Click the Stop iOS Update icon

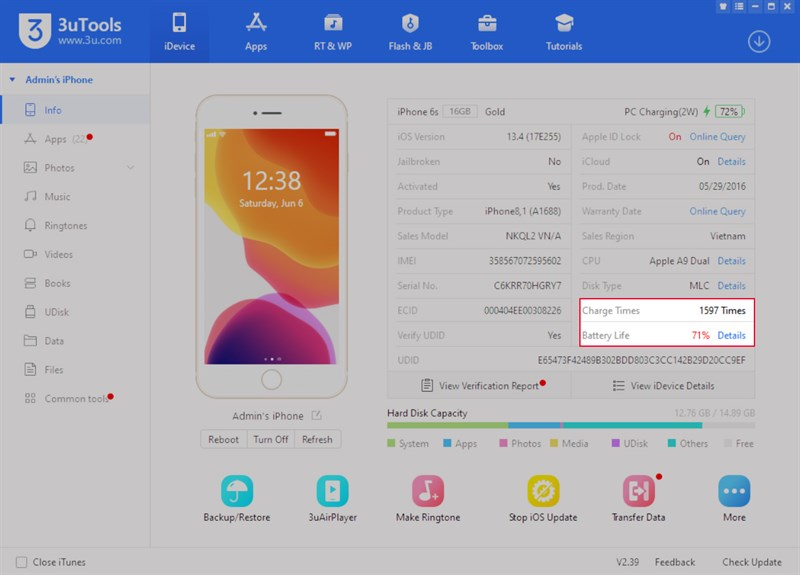click(543, 491)
